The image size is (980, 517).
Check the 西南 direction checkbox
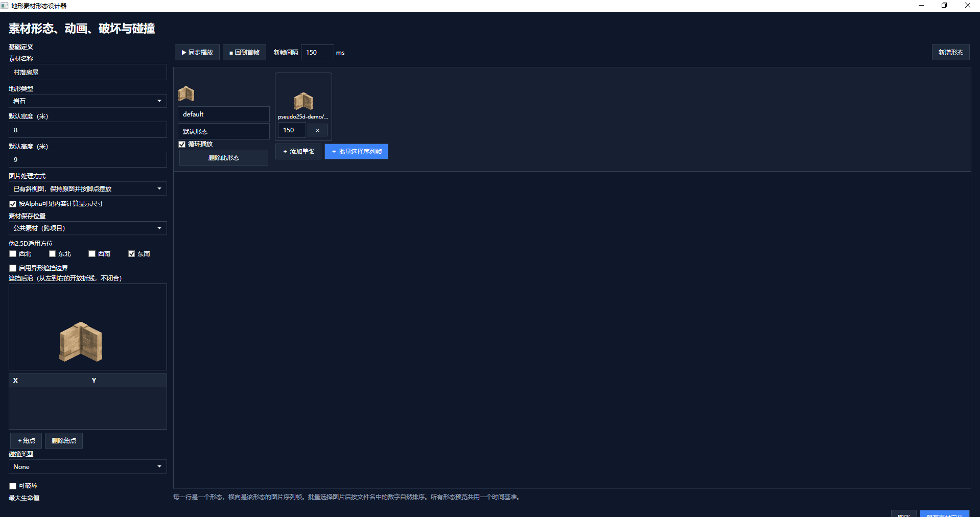[92, 254]
